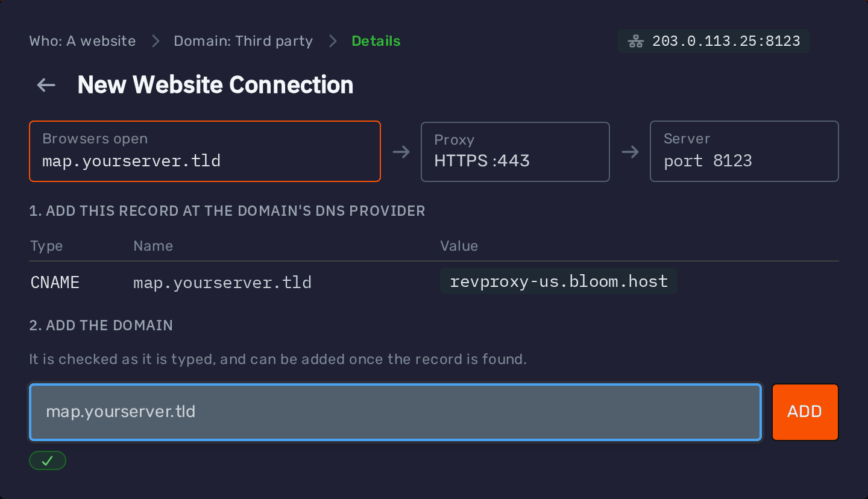Click the arrow between Browsers open and Proxy
Viewport: 868px width, 499px height.
point(401,152)
